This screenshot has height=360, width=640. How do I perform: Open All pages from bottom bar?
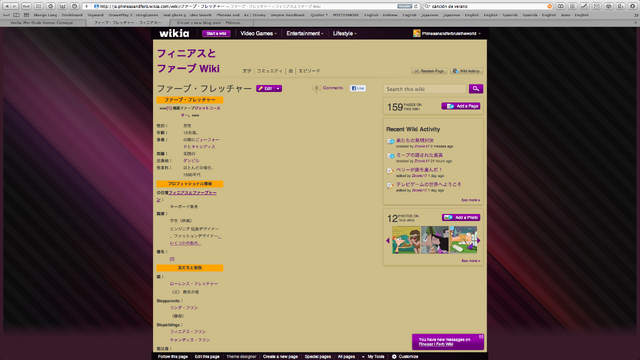(346, 356)
